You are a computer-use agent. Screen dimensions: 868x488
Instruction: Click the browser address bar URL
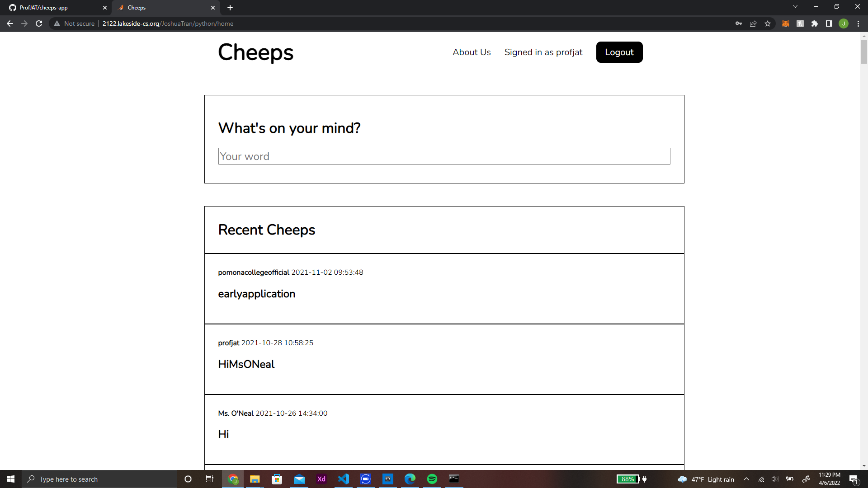pyautogui.click(x=168, y=23)
